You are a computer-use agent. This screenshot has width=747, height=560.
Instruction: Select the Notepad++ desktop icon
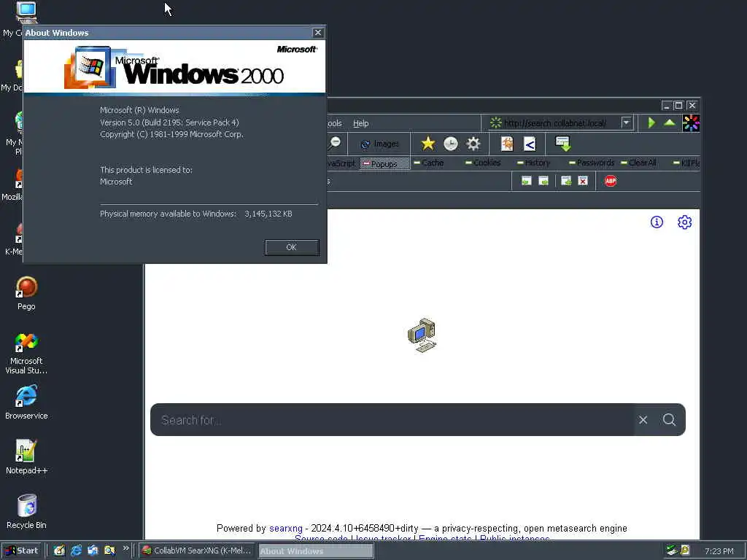[x=26, y=456]
